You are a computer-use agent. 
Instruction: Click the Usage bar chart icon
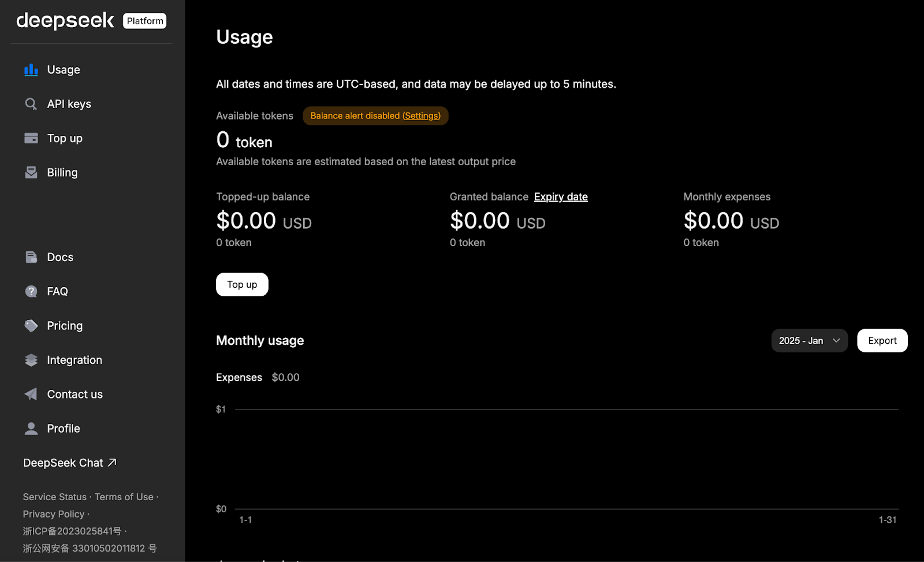coord(31,70)
